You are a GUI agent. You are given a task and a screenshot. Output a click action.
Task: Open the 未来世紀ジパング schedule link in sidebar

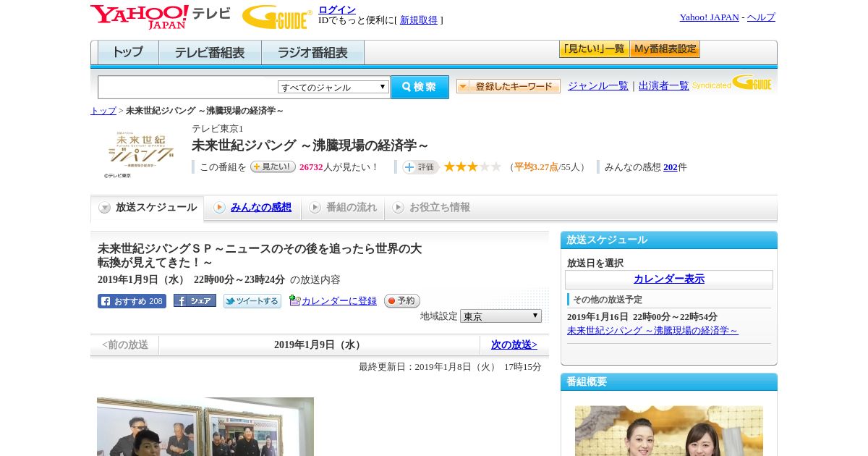(x=652, y=331)
